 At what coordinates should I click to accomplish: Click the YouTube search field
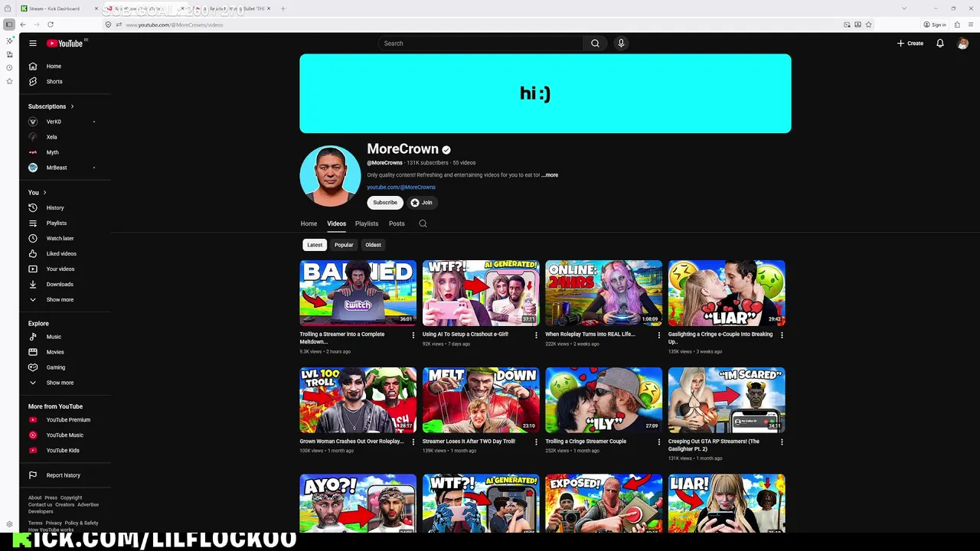point(481,43)
